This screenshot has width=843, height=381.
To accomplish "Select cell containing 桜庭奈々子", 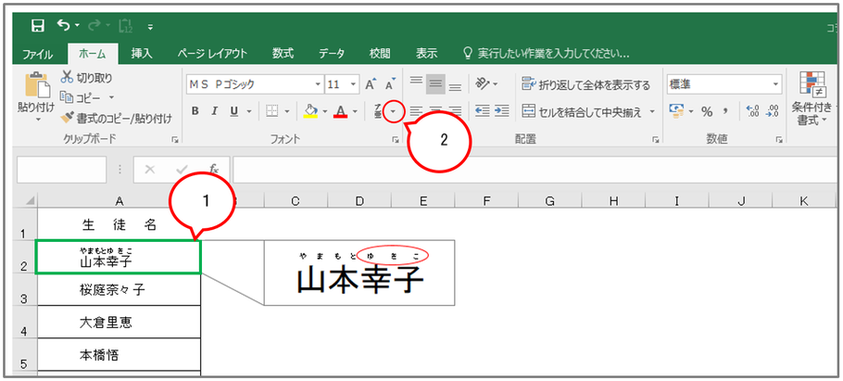I will coord(119,291).
